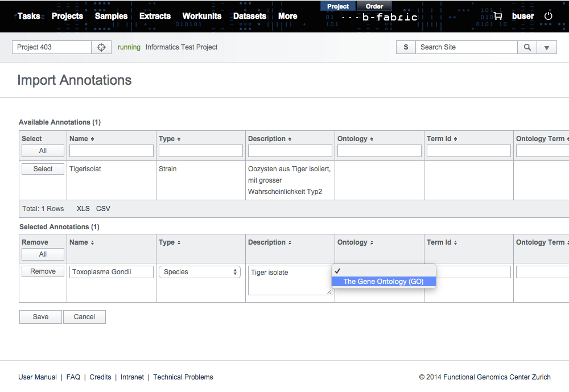Click the crosshair icon beside Project 403
Image resolution: width=569 pixels, height=392 pixels.
(101, 47)
